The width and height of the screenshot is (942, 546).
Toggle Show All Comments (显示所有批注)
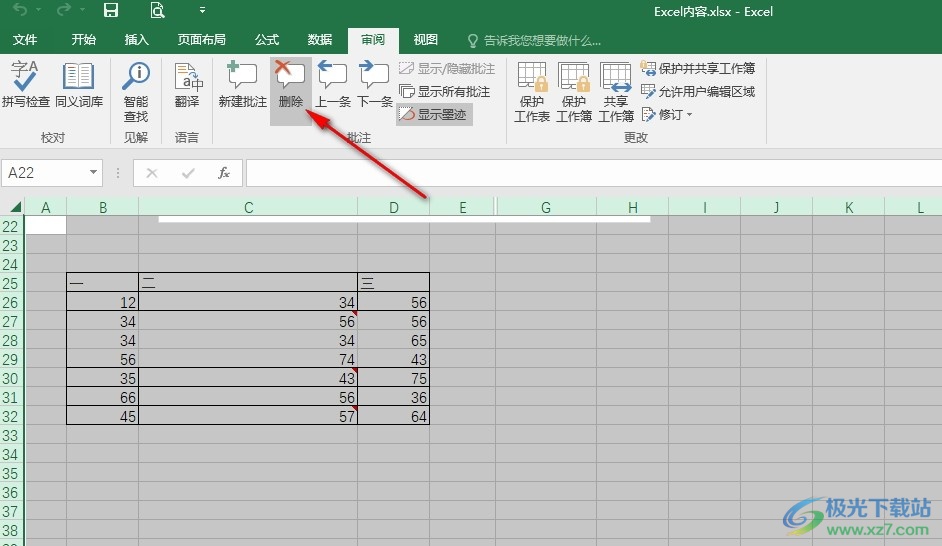point(445,91)
